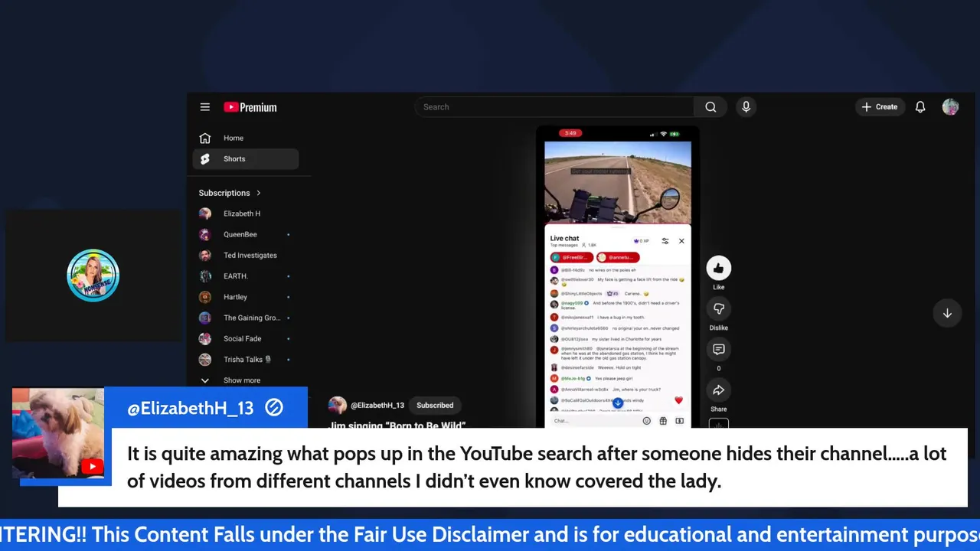Go to the next Short with the down arrow
The width and height of the screenshot is (980, 551).
947,313
